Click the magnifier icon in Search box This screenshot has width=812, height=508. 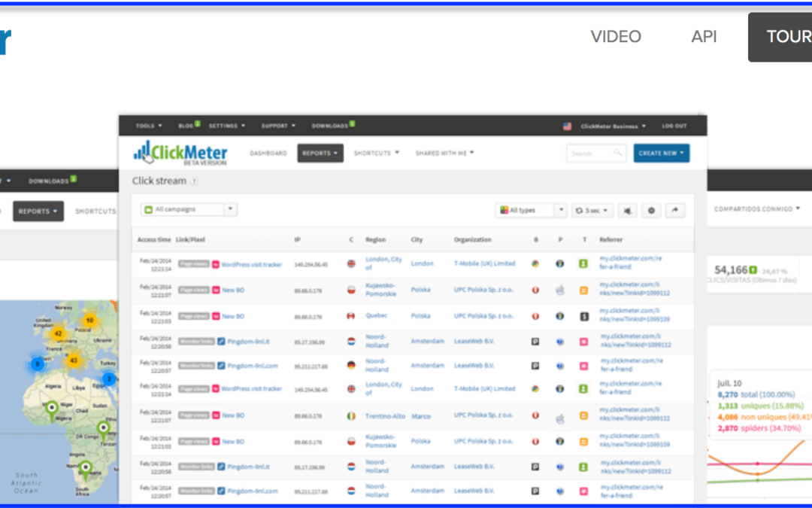click(x=617, y=153)
